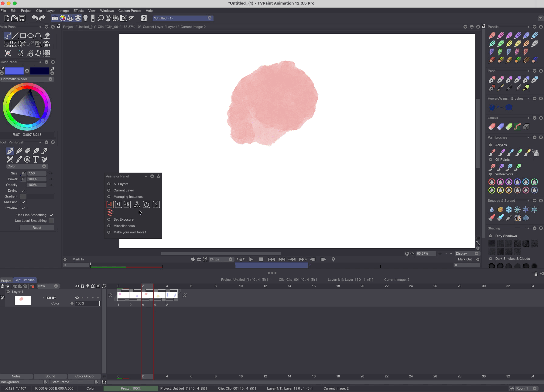Switch to the Project tab

(x=6, y=281)
